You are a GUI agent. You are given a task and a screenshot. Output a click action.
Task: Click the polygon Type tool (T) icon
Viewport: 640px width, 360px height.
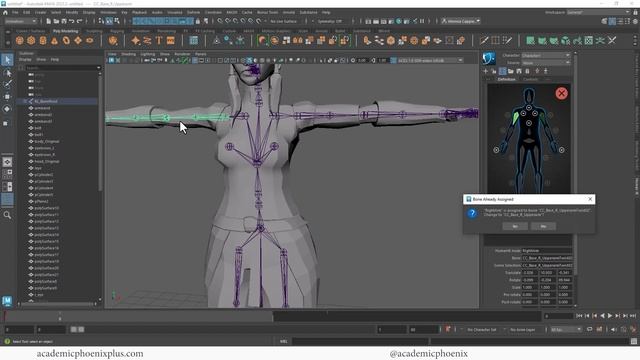click(159, 40)
